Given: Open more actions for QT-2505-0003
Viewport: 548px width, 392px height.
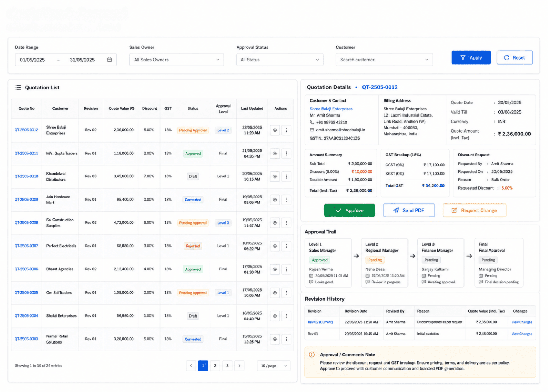Looking at the screenshot, I should point(286,339).
